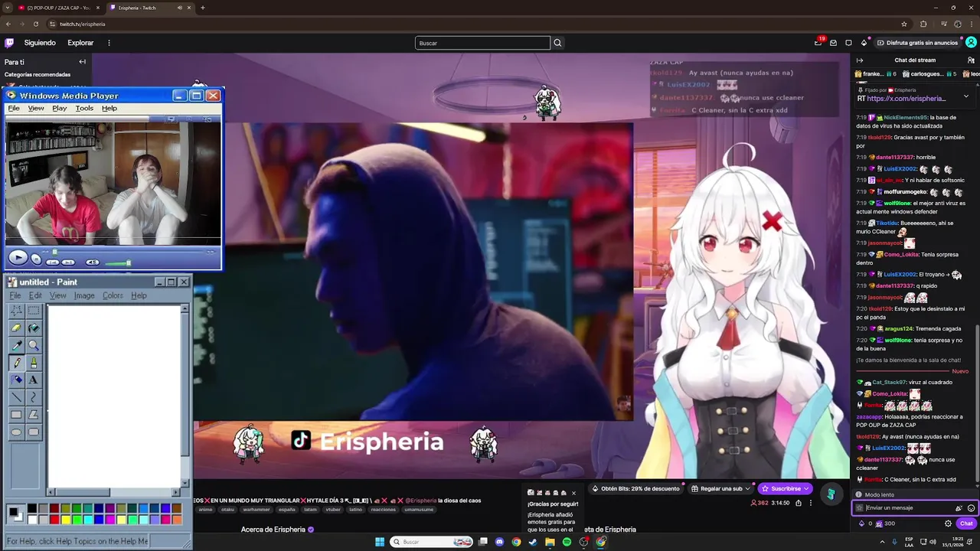
Task: Select the Free-Form Select tool in Paint
Action: coord(16,310)
